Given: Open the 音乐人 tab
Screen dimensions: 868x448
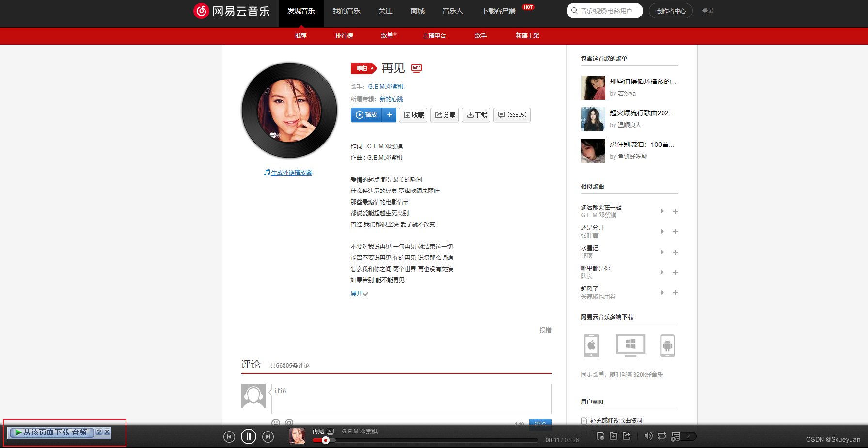Looking at the screenshot, I should (453, 11).
